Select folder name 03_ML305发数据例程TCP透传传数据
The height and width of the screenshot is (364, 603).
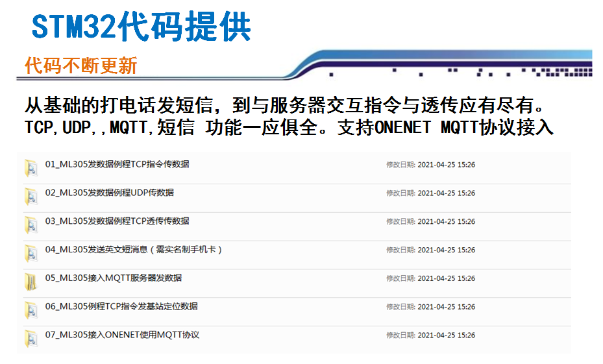(x=117, y=221)
